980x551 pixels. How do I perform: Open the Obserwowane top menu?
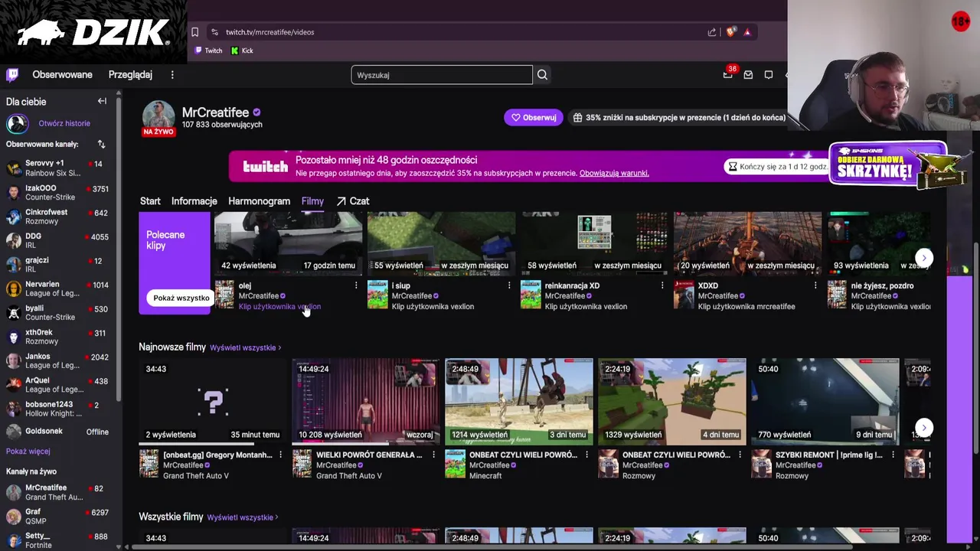click(x=62, y=74)
